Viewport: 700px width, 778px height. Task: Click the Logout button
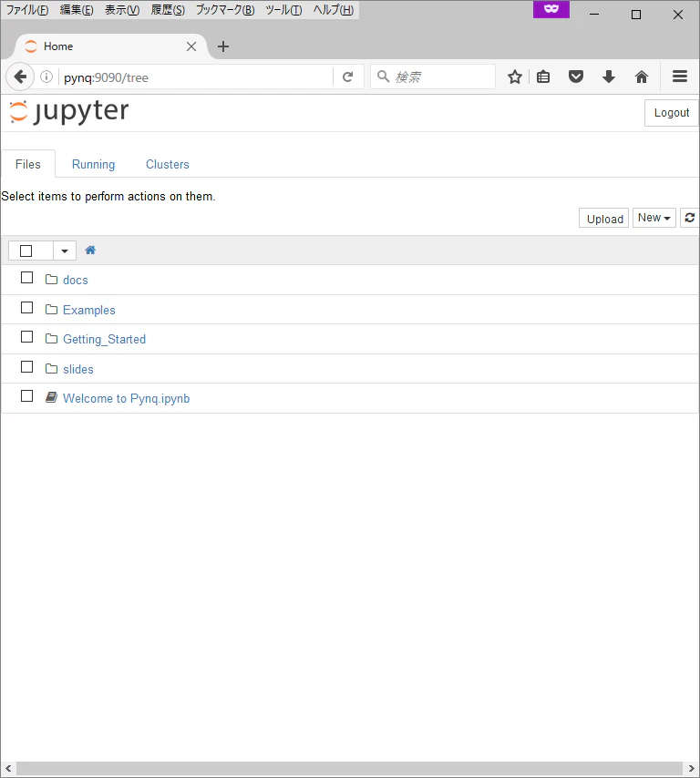click(671, 113)
